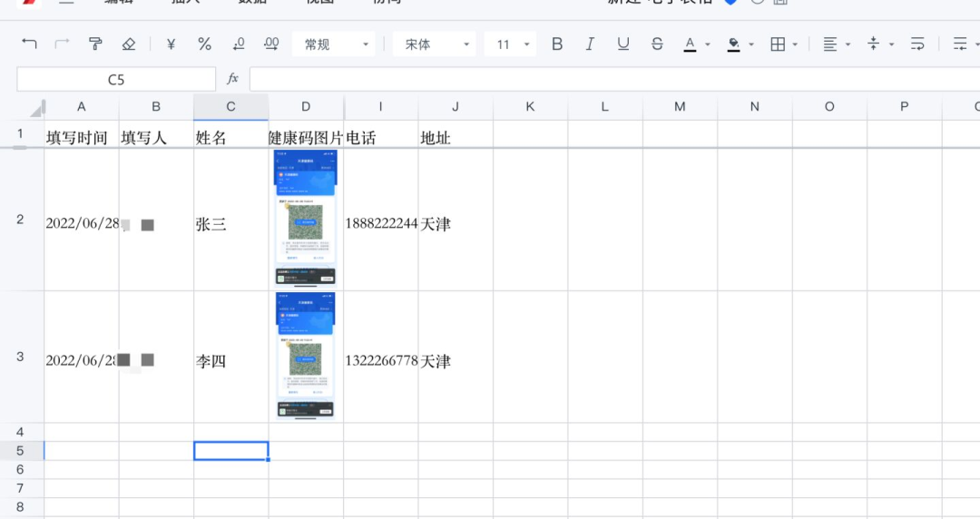Viewport: 980px width, 519px height.
Task: Apply the fill color bucket
Action: tap(734, 44)
